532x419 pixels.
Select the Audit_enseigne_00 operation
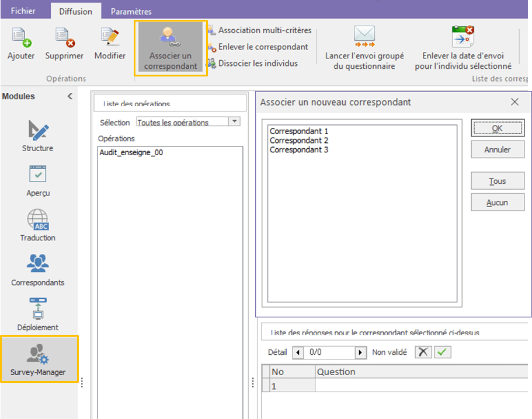click(131, 152)
